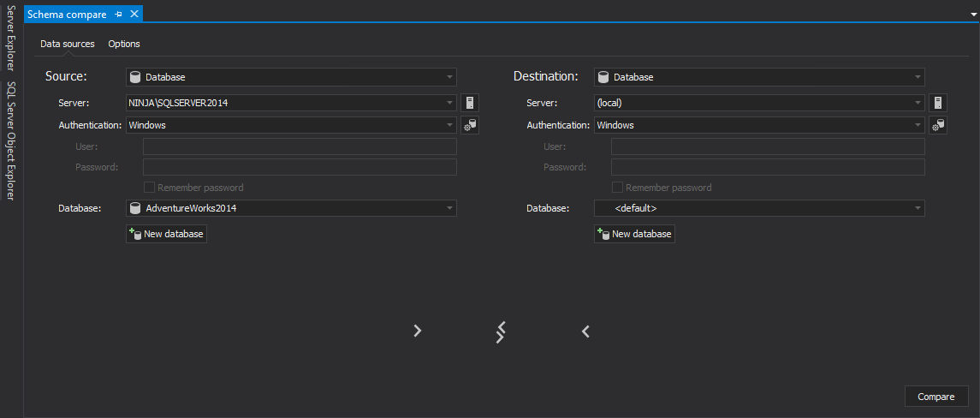
Task: Open the AdventureWorks2014 database dropdown
Action: (x=449, y=208)
